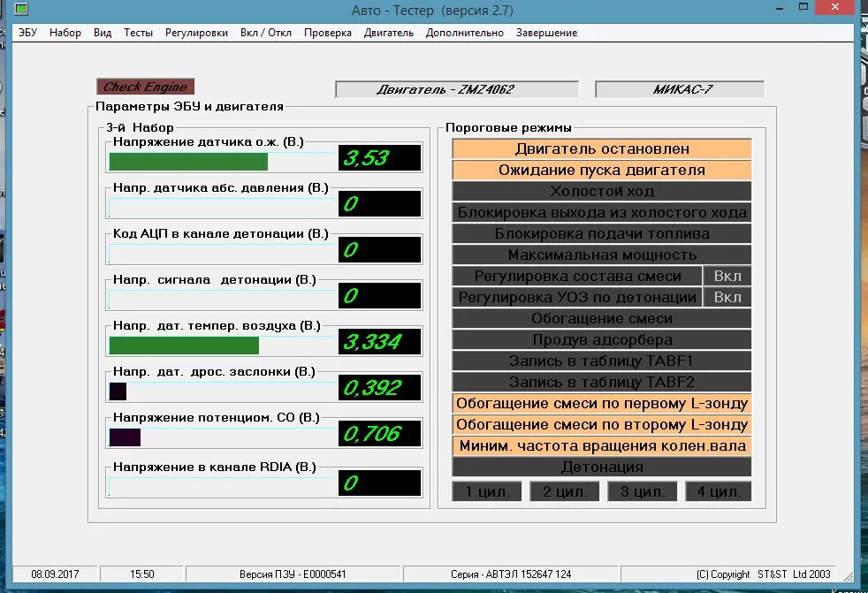Click the Двигатель - ZMZ4062 field
Viewport: 868px width, 593px height.
[x=457, y=89]
